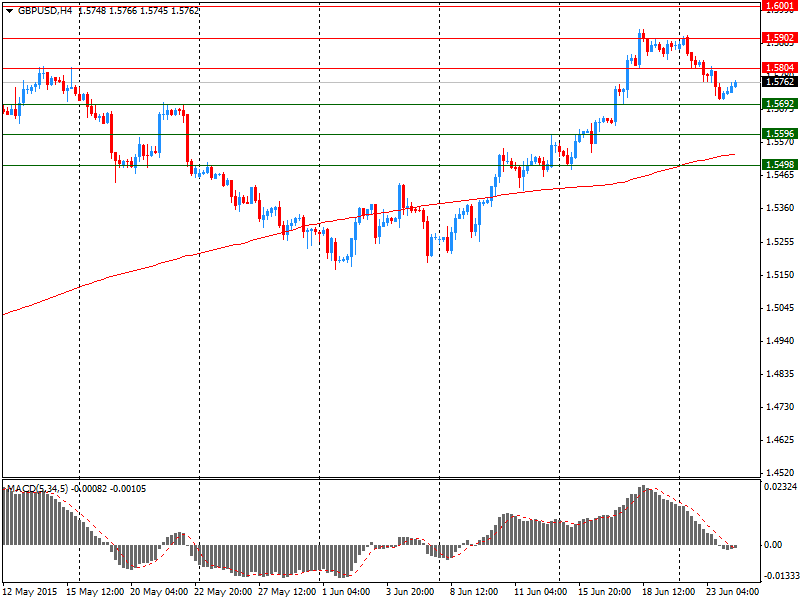Click the 3 Jun 20:00 time label
800x600 pixels.
[x=410, y=592]
